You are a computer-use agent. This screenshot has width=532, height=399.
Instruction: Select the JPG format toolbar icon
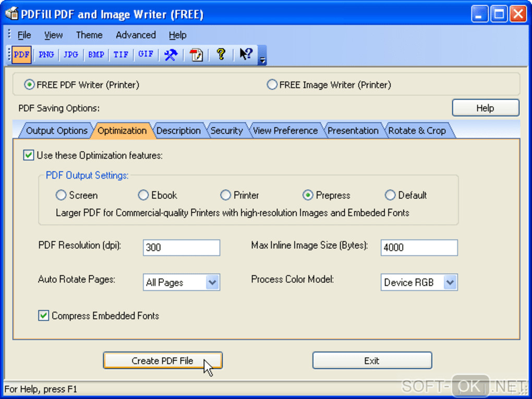click(x=71, y=55)
